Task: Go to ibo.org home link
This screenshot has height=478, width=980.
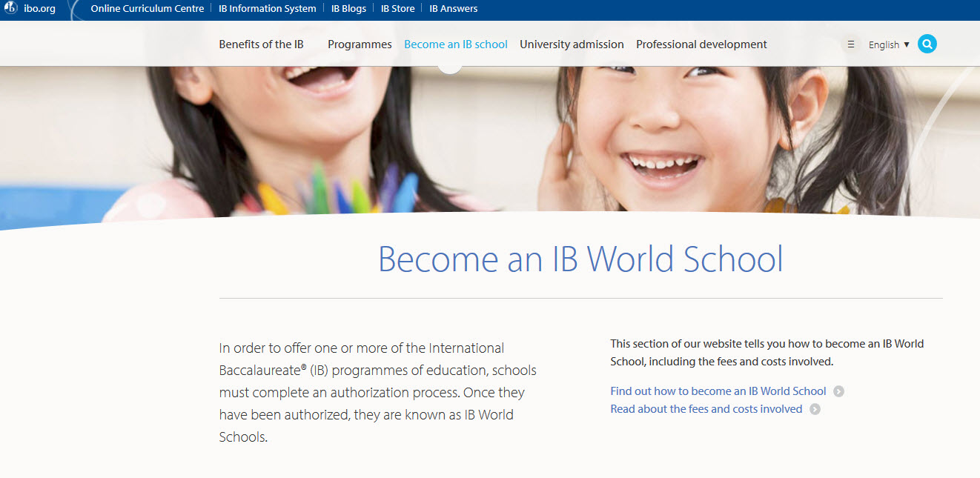Action: pyautogui.click(x=39, y=9)
